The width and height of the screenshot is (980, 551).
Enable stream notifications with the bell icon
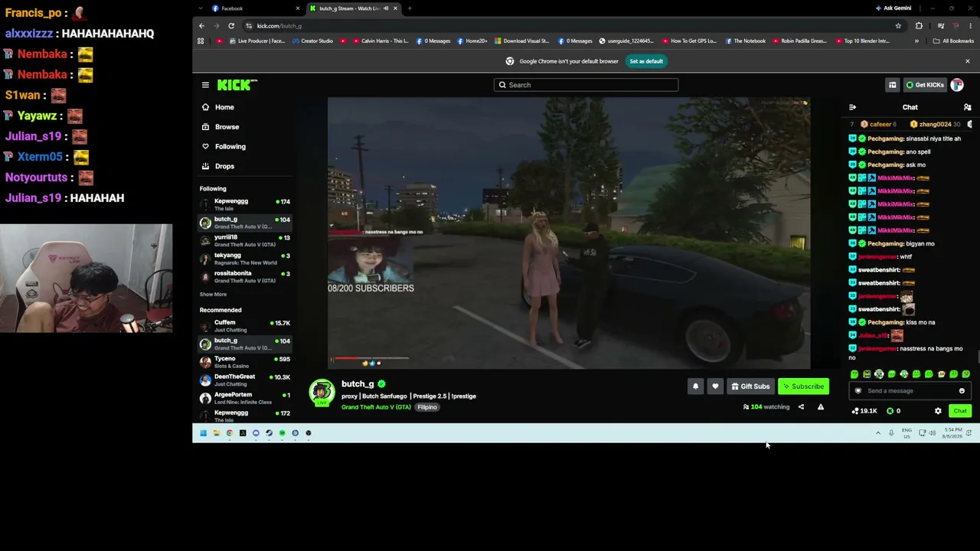(x=695, y=386)
